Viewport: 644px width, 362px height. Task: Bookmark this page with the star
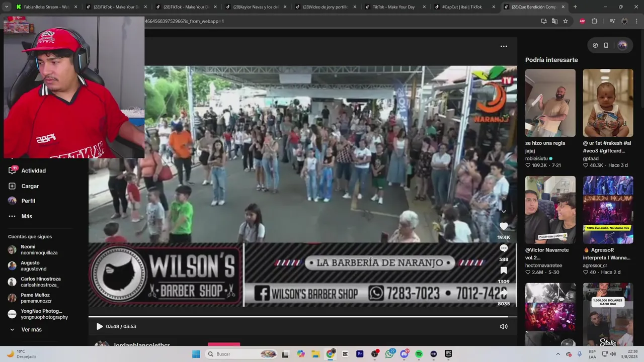pyautogui.click(x=566, y=21)
